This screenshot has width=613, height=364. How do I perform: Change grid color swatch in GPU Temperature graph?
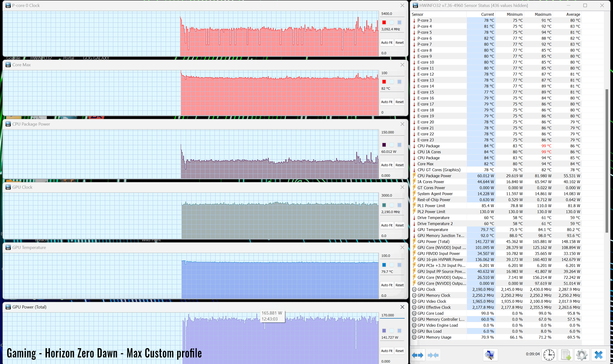pos(399,265)
